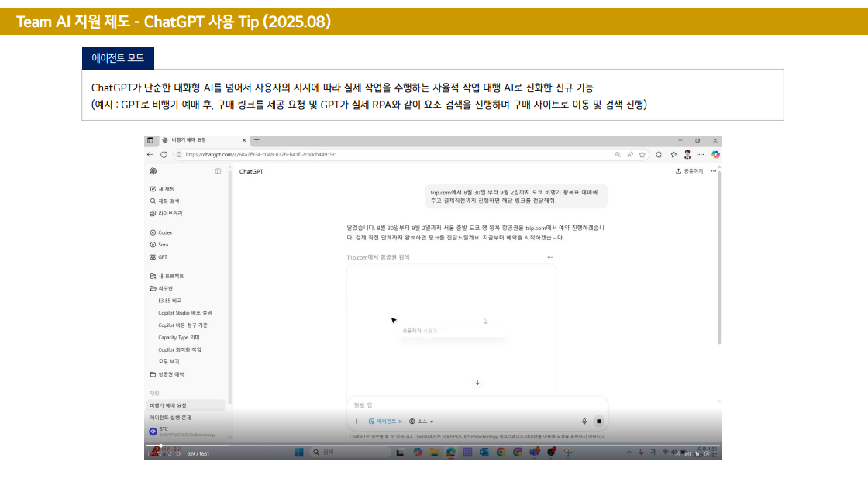The width and height of the screenshot is (868, 478).
Task: Open Codex from the sidebar
Action: (161, 233)
